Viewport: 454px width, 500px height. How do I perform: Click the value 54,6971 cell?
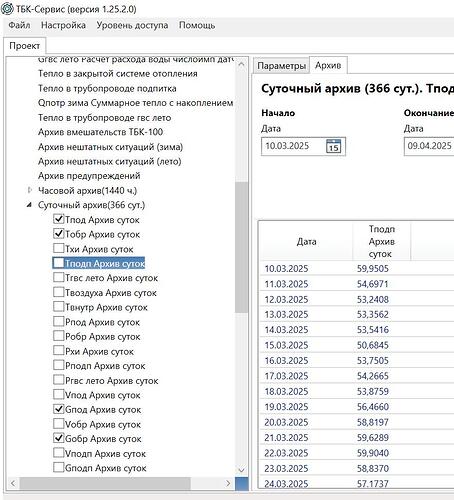pos(373,284)
